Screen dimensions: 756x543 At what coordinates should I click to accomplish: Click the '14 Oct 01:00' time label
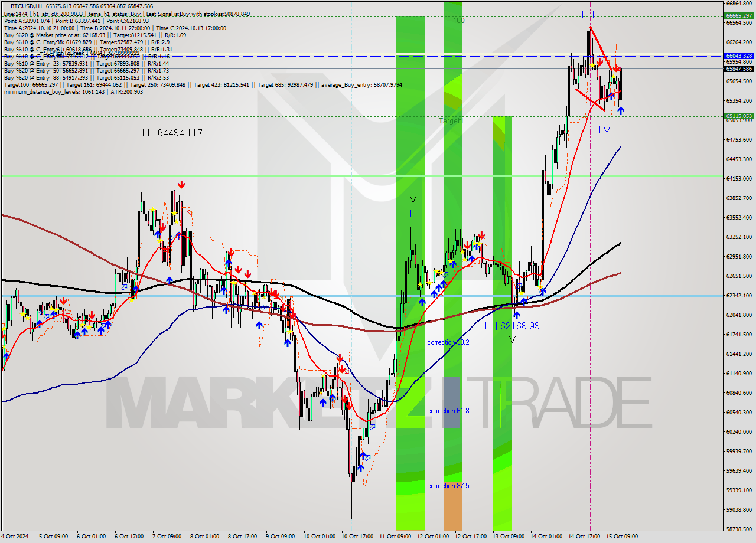pos(546,537)
